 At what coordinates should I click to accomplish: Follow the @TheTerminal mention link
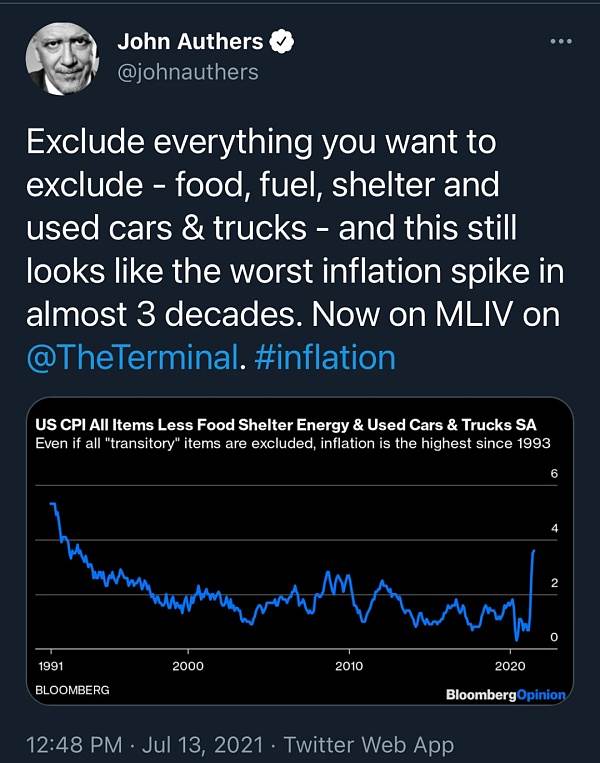[x=132, y=358]
